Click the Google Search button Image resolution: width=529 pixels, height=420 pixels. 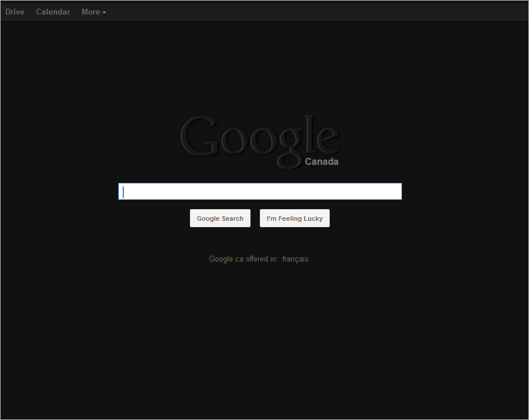(x=220, y=218)
